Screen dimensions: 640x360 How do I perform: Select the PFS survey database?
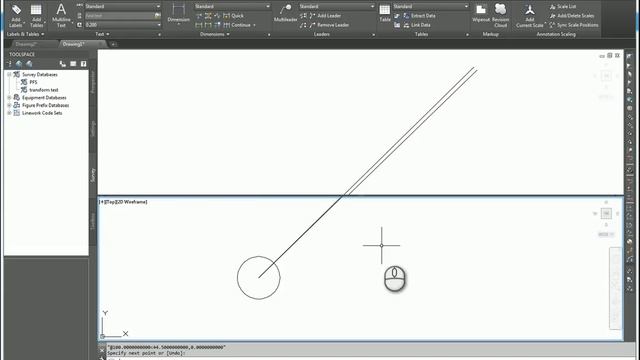pos(33,82)
